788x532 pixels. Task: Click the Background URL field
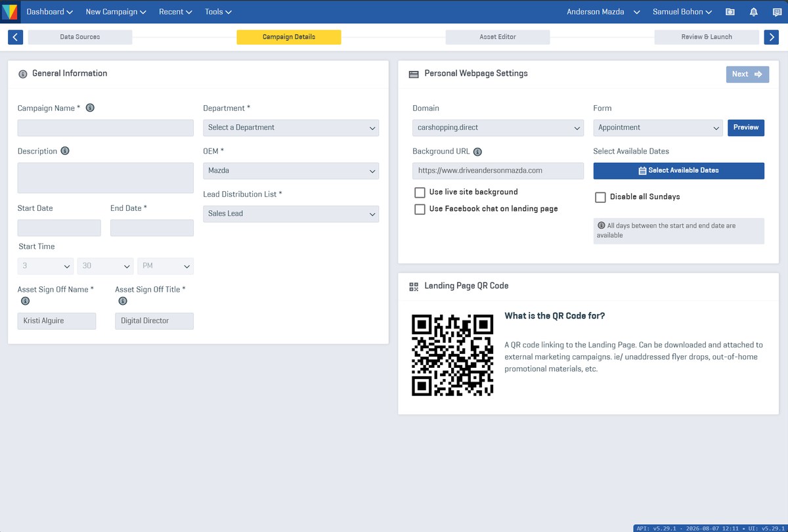point(498,171)
